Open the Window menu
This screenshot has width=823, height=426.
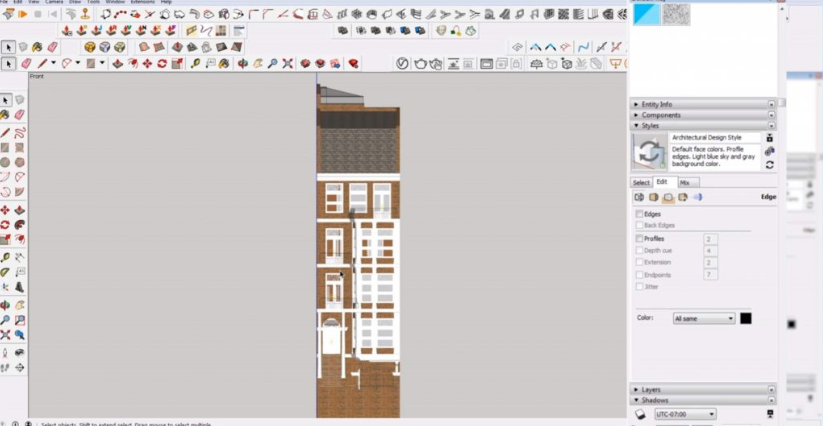point(115,2)
